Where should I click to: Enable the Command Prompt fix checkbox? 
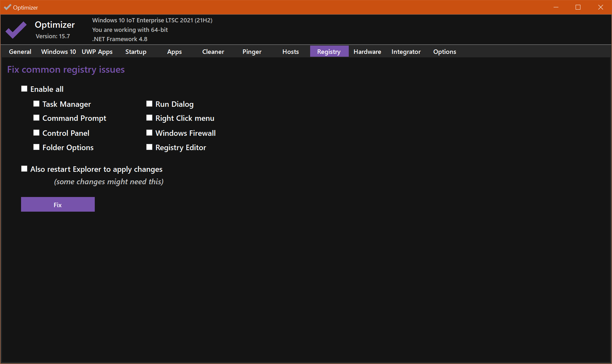click(x=36, y=118)
